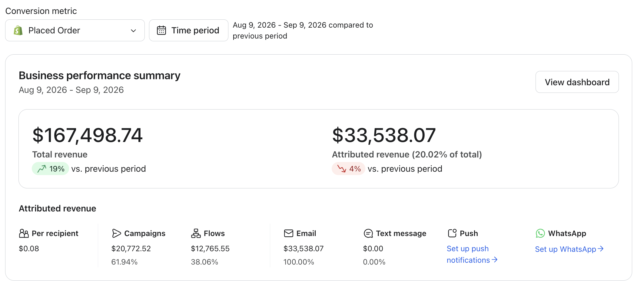644x287 pixels.
Task: Click the 100.00% Email percentage
Action: (299, 262)
